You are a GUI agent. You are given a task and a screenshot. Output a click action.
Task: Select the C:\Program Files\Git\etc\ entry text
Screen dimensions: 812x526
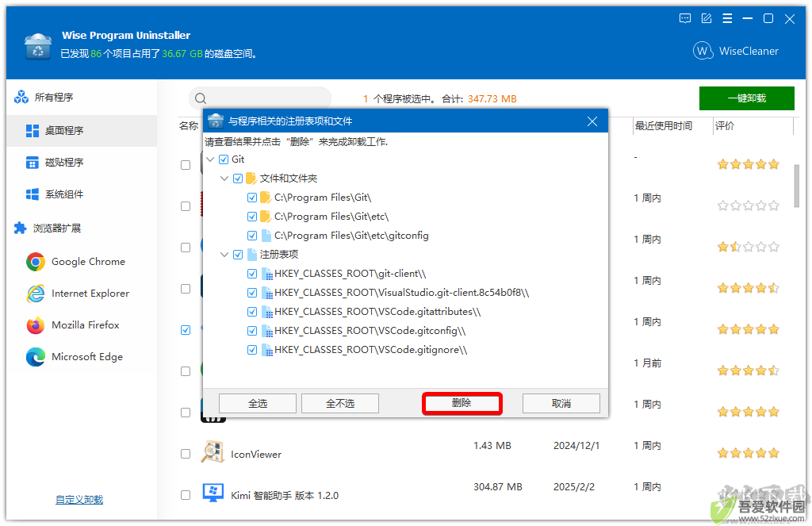(331, 216)
